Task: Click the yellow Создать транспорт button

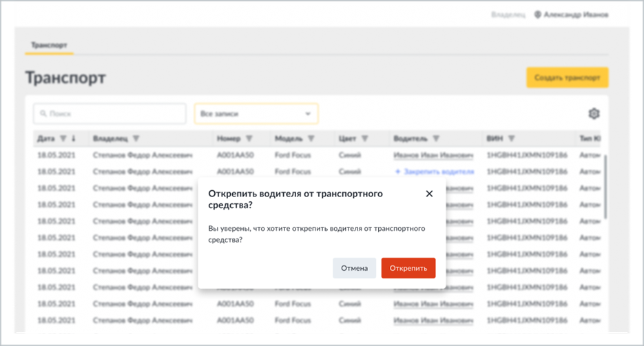Action: pyautogui.click(x=567, y=78)
